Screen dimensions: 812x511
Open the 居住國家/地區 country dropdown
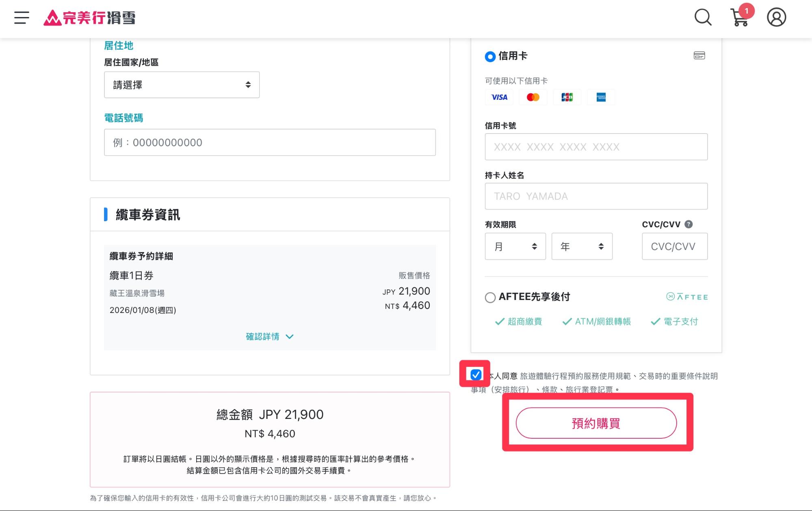click(x=181, y=84)
